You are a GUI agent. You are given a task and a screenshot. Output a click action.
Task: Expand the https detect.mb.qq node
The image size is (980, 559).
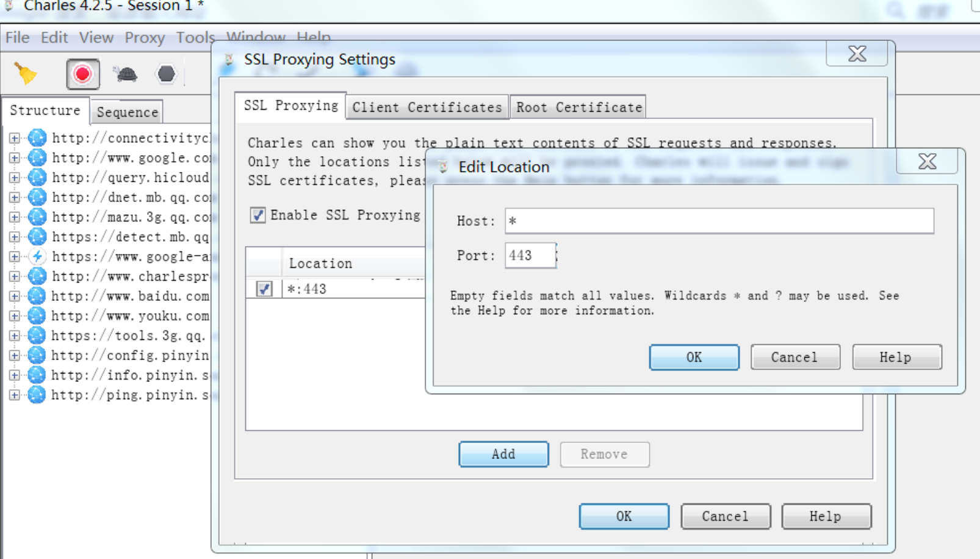coord(14,237)
